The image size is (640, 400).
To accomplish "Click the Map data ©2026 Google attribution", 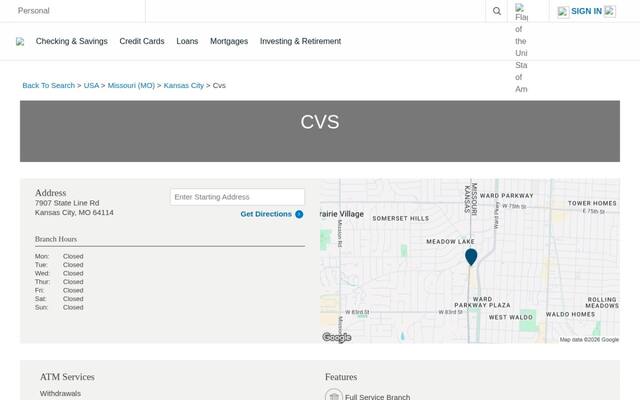I will (x=589, y=340).
